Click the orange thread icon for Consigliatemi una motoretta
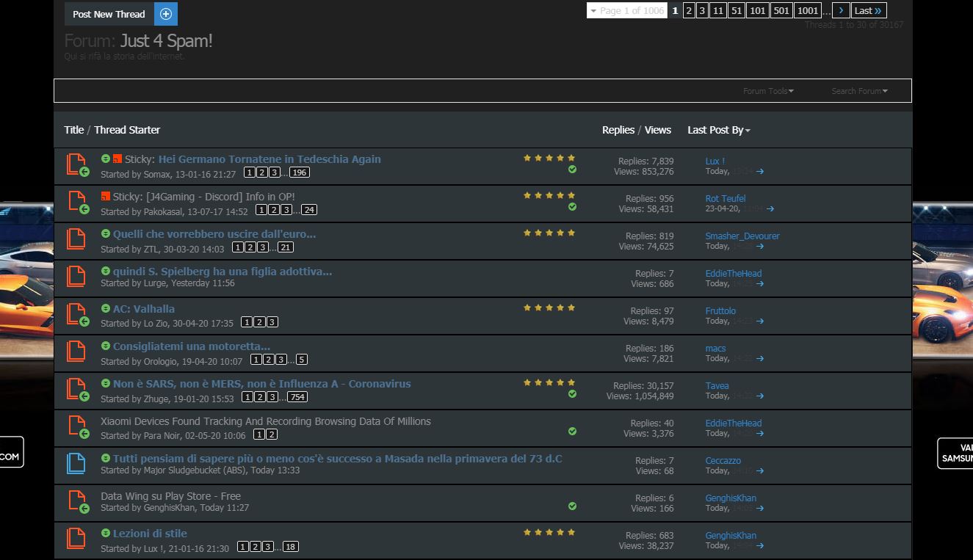The height and width of the screenshot is (560, 973). point(76,352)
